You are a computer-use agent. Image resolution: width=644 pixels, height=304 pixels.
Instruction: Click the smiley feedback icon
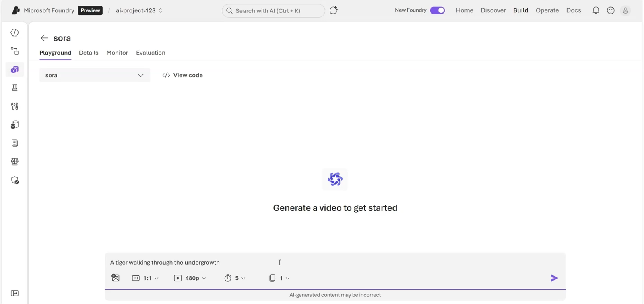click(x=611, y=10)
